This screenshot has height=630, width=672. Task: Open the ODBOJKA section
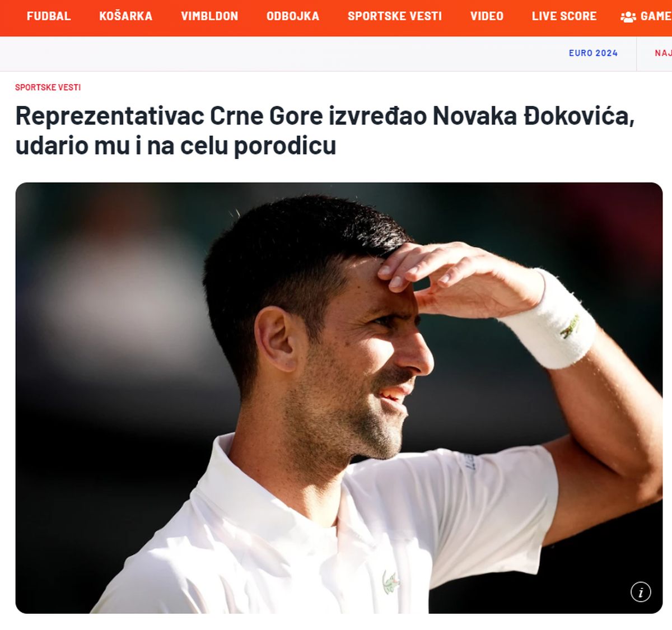coord(293,16)
